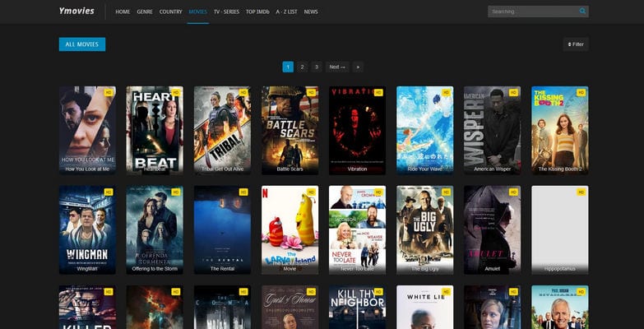Open the WingMan movie poster
This screenshot has height=329, width=644.
click(87, 230)
